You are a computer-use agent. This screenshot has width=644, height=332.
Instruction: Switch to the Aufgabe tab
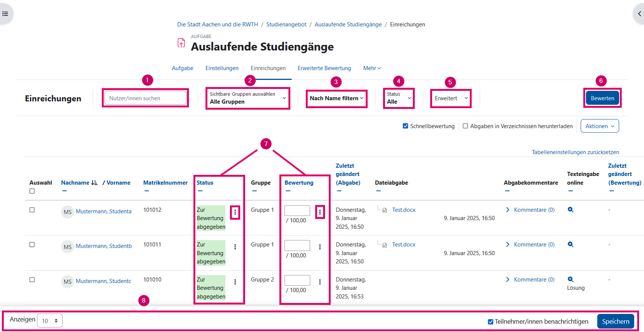click(x=182, y=68)
